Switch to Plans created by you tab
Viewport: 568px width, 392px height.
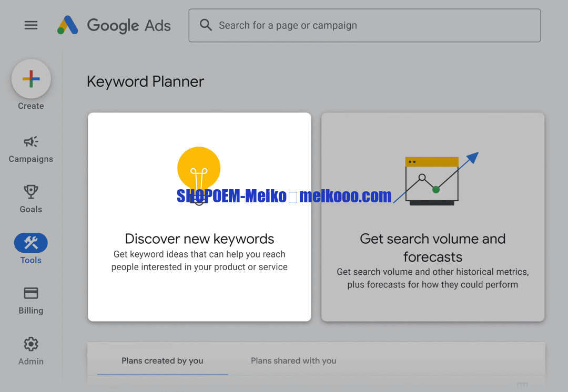(162, 361)
